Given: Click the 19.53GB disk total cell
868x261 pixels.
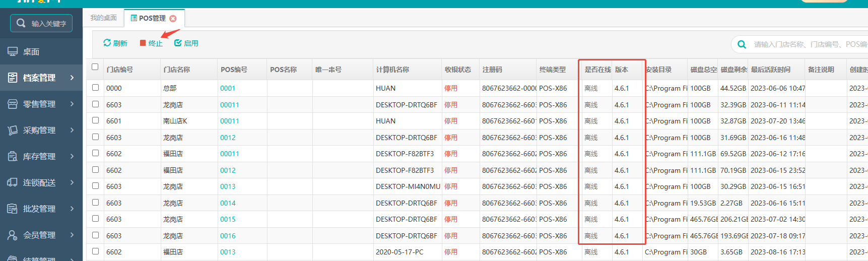Looking at the screenshot, I should (x=703, y=203).
